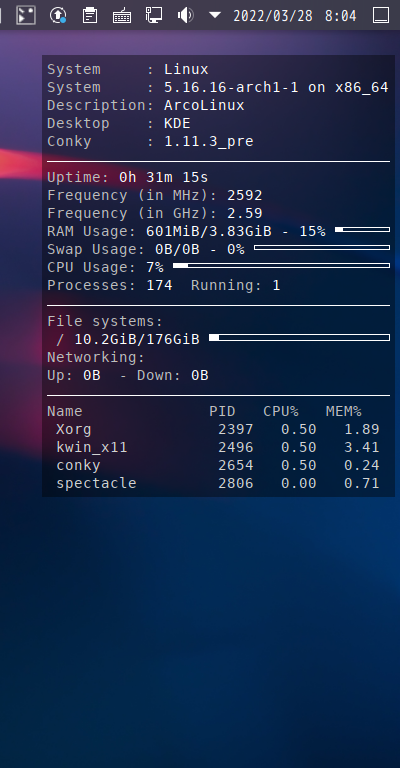This screenshot has height=768, width=400.
Task: Click the GHz frequency value '2.59'
Action: (x=245, y=214)
